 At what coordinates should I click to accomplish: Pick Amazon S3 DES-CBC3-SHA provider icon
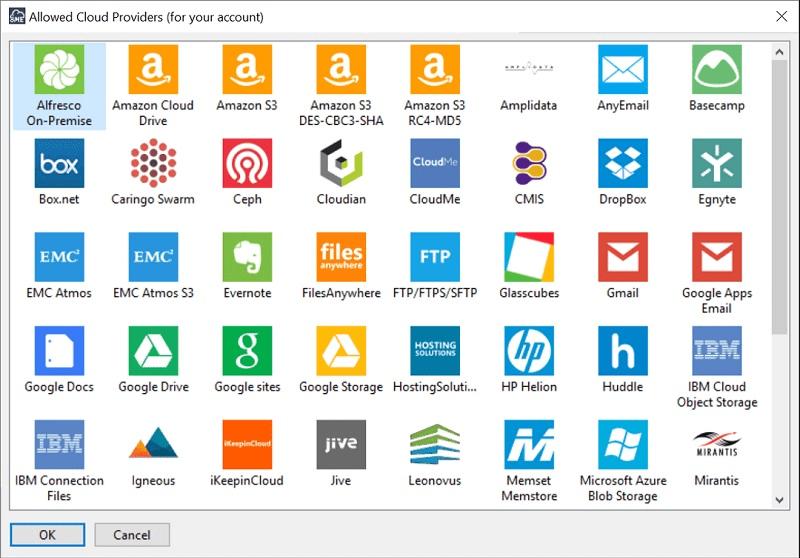pos(341,69)
